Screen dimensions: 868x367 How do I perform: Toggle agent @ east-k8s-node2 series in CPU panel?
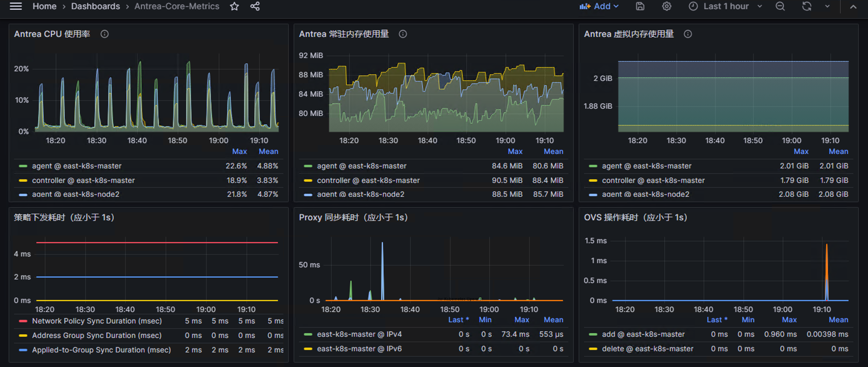[76, 194]
